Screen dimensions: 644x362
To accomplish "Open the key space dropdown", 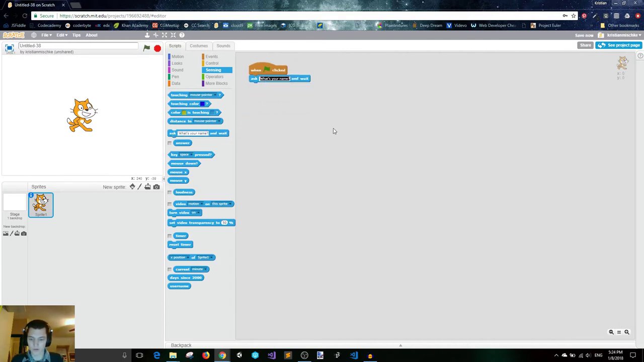I will [191, 155].
